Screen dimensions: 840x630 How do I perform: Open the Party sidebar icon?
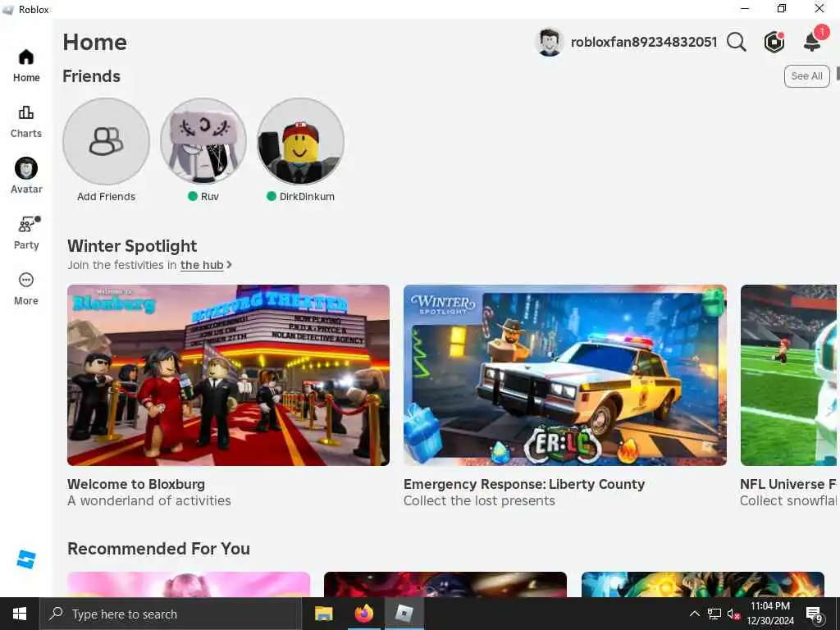point(26,232)
